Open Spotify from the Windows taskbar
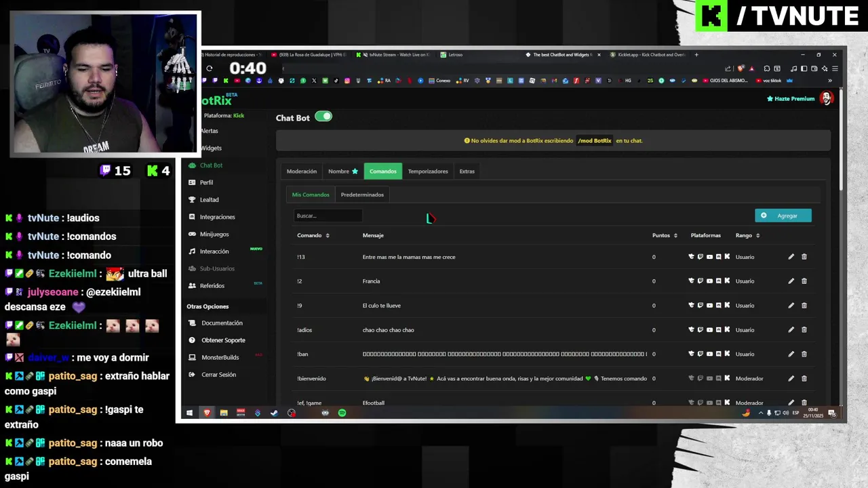This screenshot has width=868, height=488. [342, 413]
